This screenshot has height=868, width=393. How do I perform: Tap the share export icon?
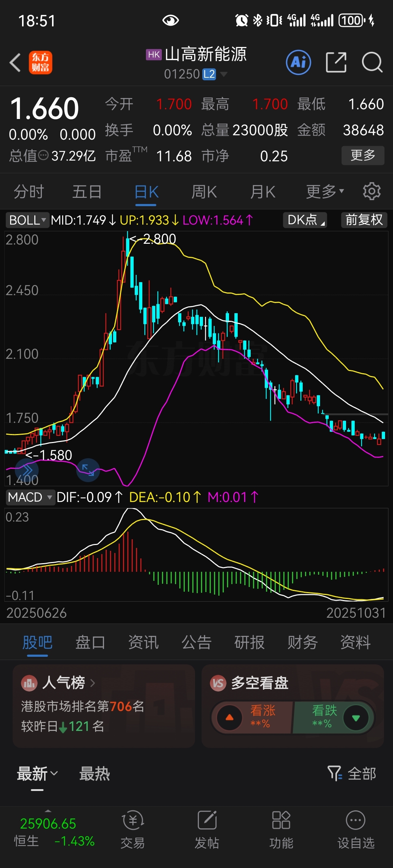click(336, 62)
